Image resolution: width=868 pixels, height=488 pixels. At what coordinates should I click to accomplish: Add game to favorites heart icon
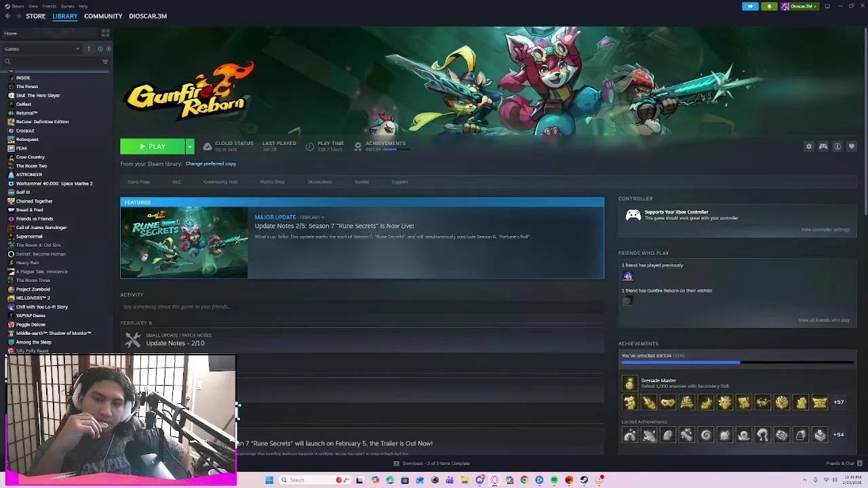tap(852, 146)
